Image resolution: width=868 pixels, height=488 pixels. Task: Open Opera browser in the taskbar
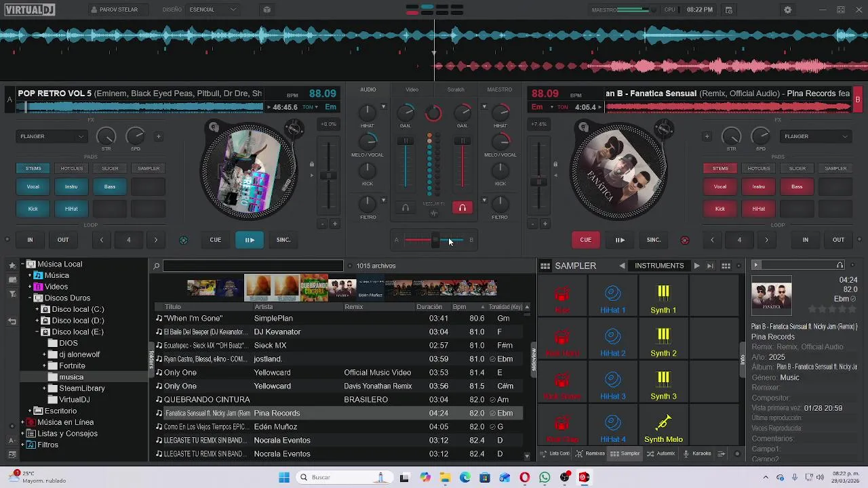tap(524, 477)
